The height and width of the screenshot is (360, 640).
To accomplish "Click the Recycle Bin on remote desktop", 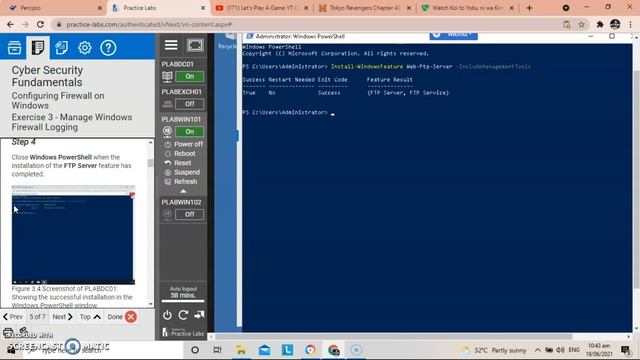I will (227, 41).
